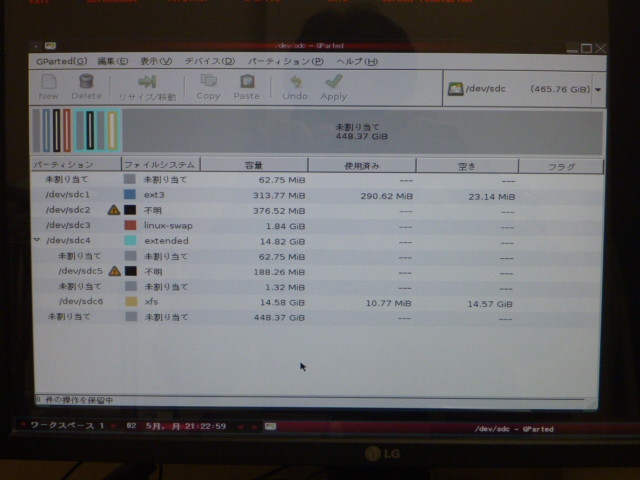Click the Undo last operation icon

[296, 82]
